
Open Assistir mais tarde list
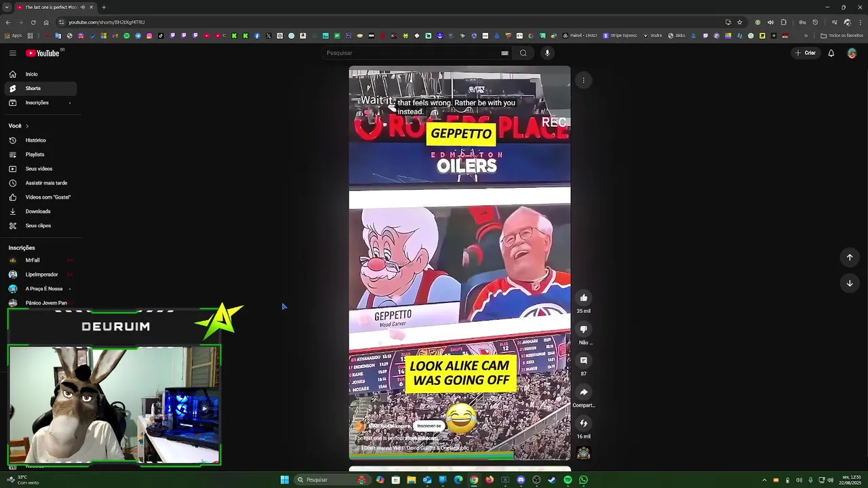point(41,183)
